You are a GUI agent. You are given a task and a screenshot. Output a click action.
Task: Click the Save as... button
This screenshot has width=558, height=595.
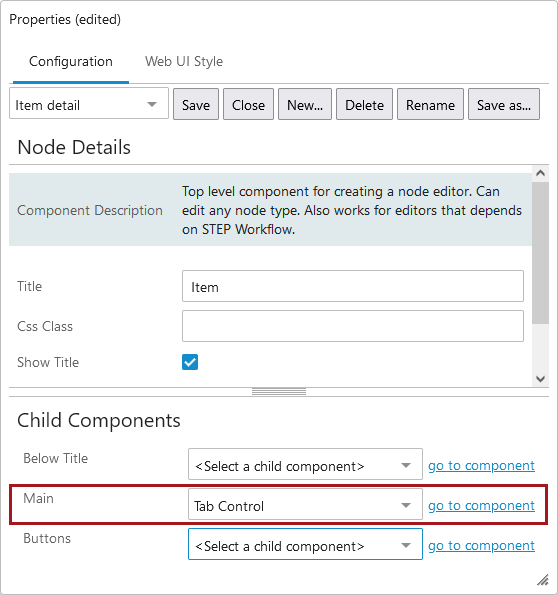504,104
